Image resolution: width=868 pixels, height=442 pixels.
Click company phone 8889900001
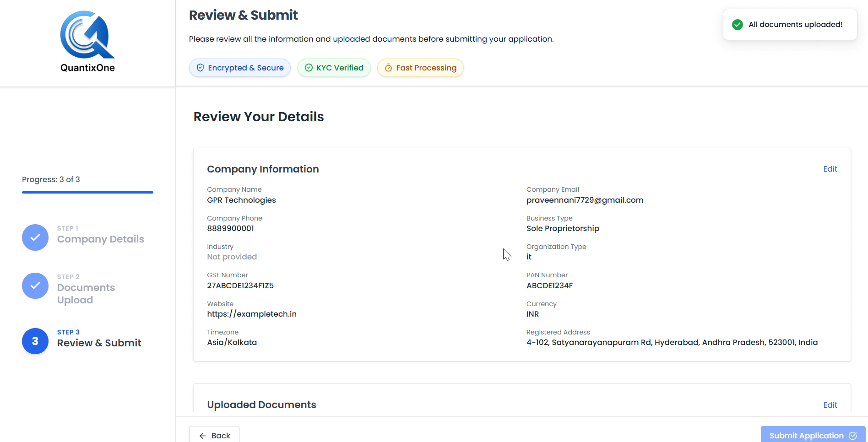coord(230,228)
